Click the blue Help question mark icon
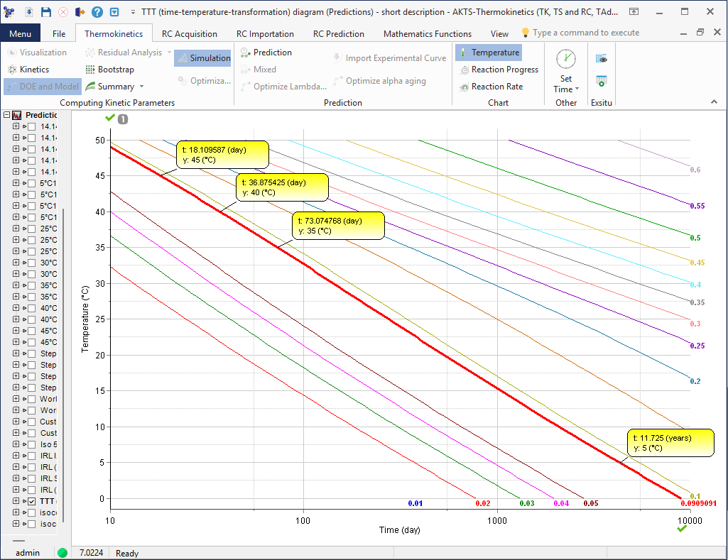 click(x=97, y=12)
